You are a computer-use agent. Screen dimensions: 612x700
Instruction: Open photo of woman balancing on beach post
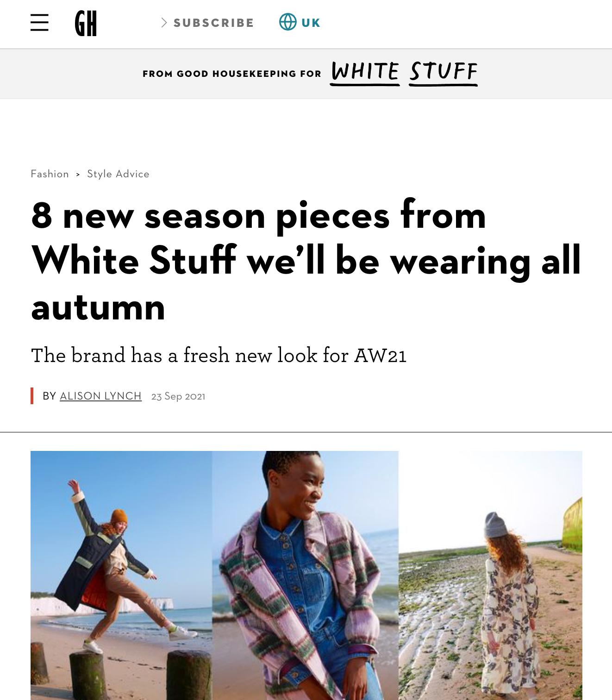121,575
